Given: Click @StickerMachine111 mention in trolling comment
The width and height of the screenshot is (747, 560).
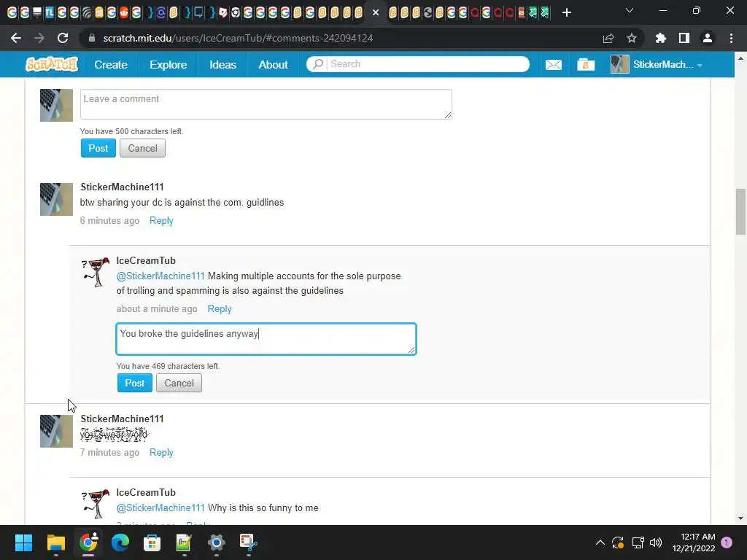Looking at the screenshot, I should tap(160, 276).
